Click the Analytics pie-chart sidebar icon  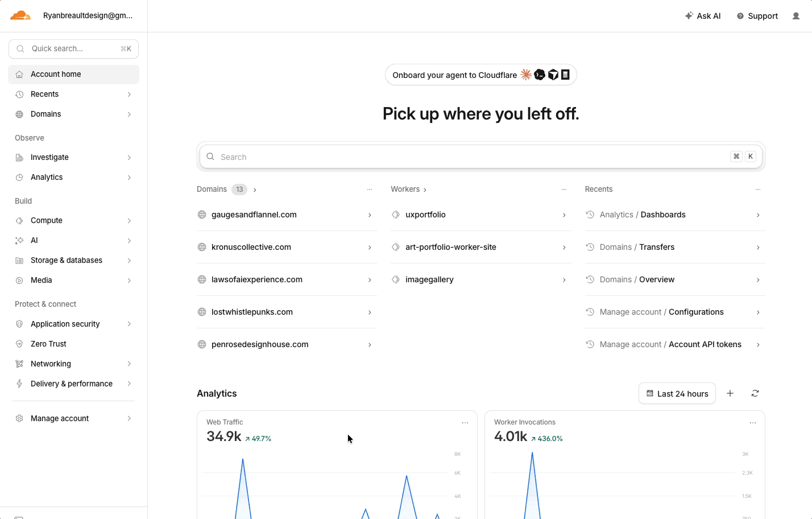click(x=19, y=178)
